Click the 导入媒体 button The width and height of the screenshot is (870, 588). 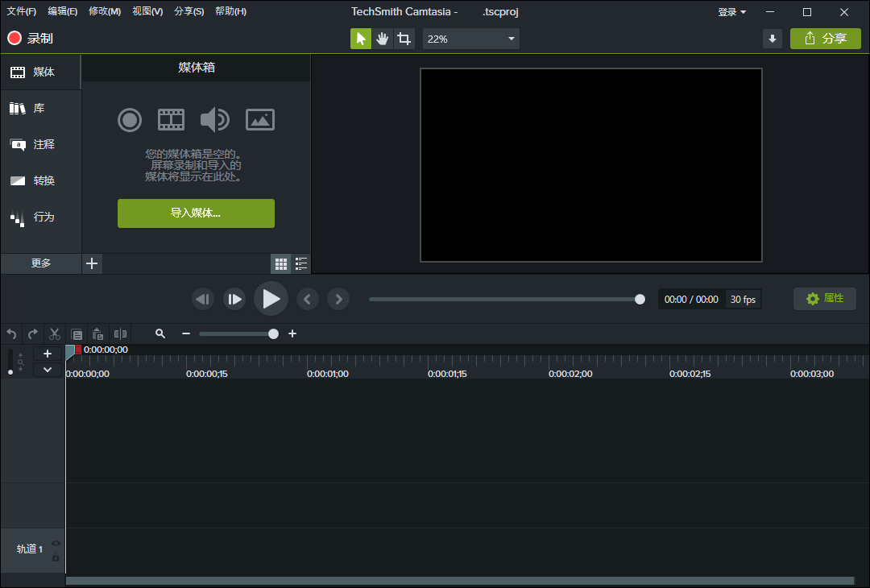pyautogui.click(x=196, y=213)
